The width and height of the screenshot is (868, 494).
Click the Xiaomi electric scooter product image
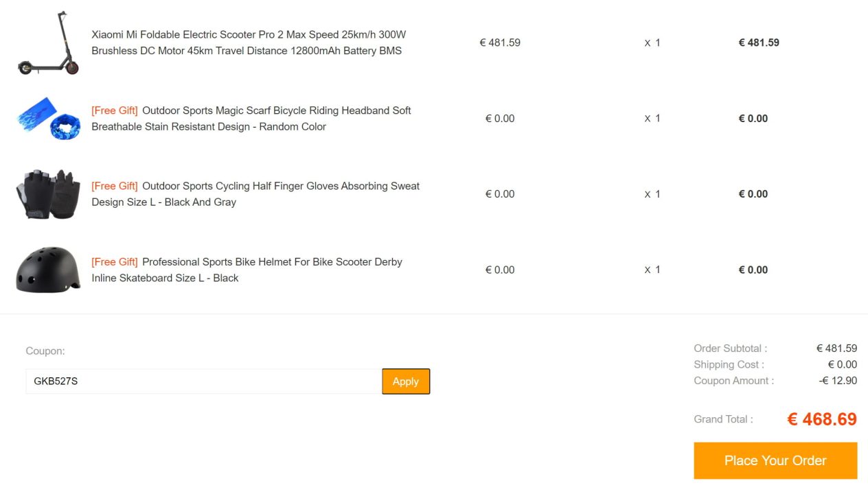tap(48, 43)
